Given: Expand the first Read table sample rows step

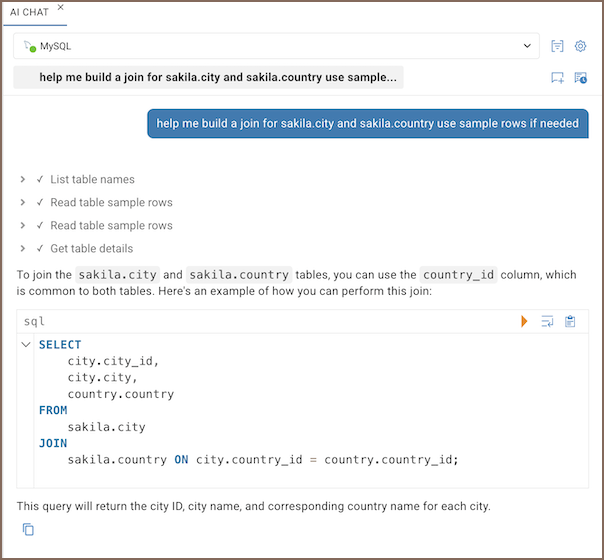Looking at the screenshot, I should click(x=23, y=203).
